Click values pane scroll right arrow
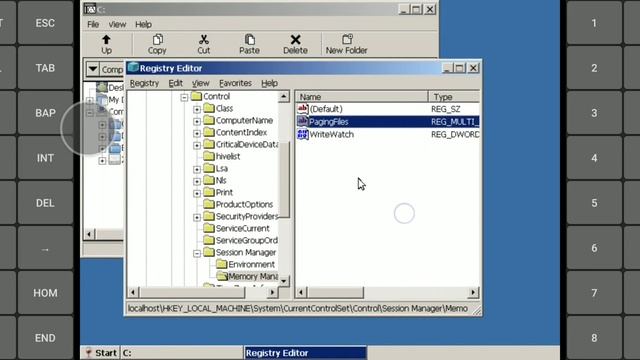 click(x=473, y=292)
